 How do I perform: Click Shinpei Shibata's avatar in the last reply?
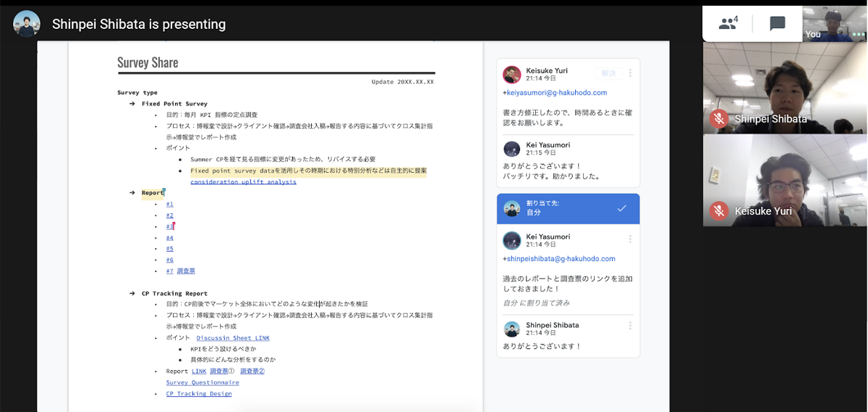[512, 329]
